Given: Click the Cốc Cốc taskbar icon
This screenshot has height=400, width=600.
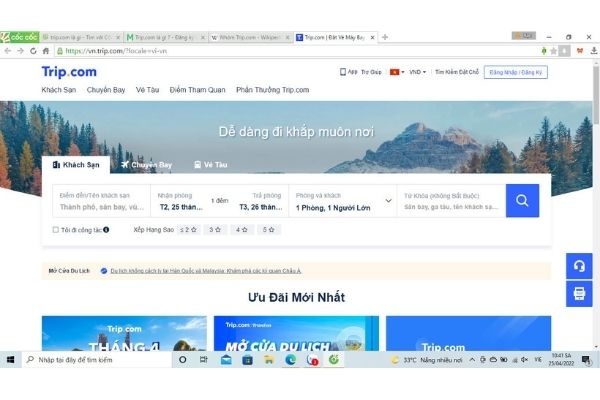Looking at the screenshot, I should (x=334, y=360).
